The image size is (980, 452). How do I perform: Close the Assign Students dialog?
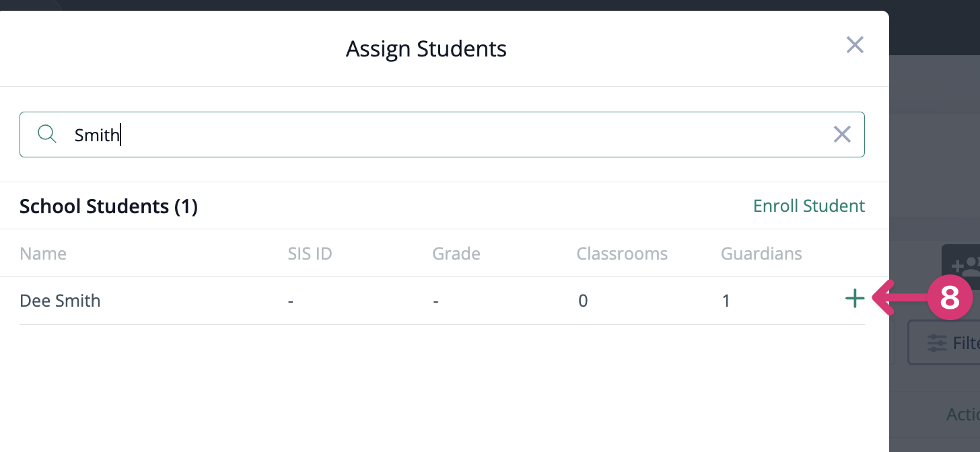[x=855, y=45]
